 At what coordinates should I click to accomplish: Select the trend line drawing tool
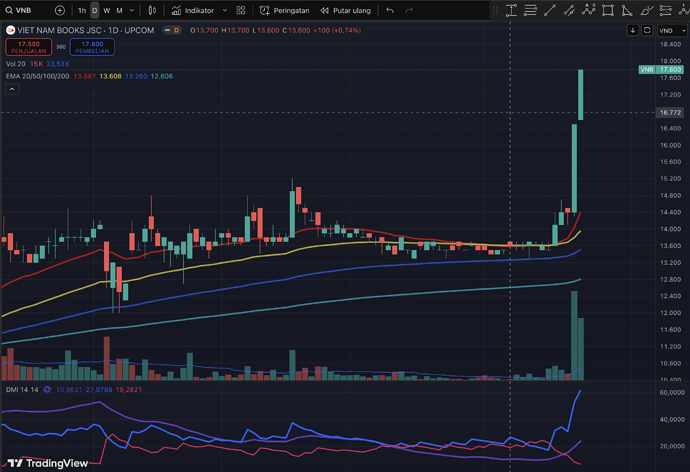(x=550, y=10)
